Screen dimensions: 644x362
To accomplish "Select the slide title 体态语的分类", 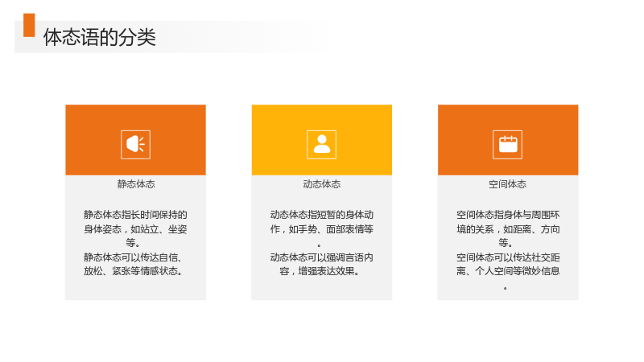I will coord(99,37).
